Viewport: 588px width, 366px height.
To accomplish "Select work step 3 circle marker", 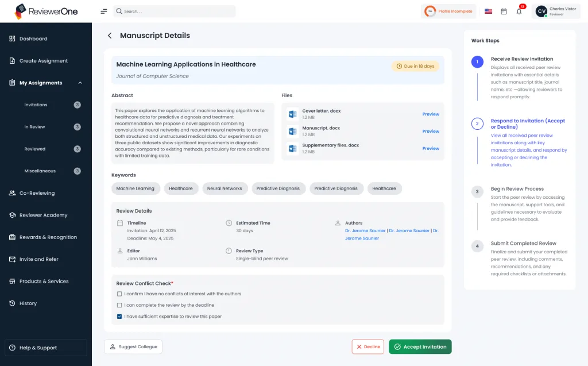I will [477, 192].
